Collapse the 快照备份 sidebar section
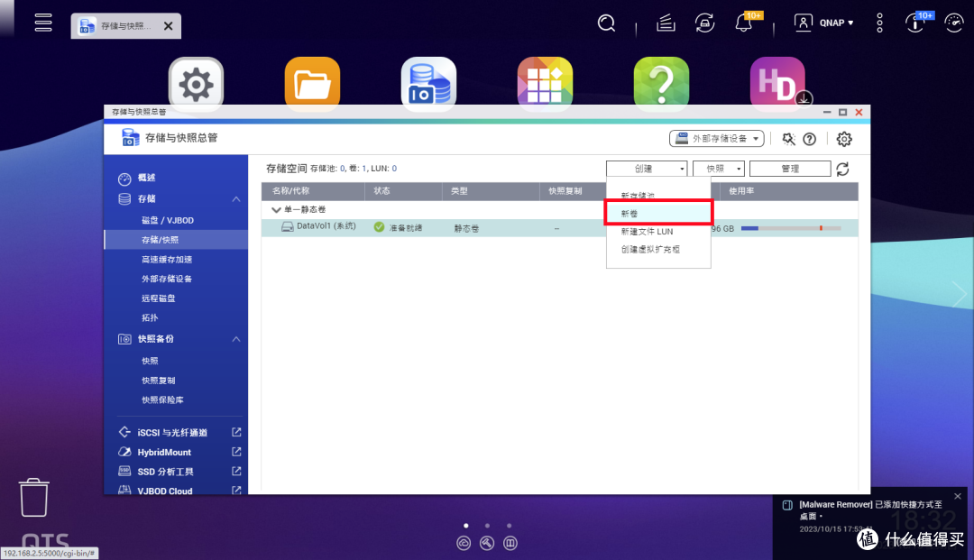Viewport: 974px width, 560px height. tap(236, 339)
